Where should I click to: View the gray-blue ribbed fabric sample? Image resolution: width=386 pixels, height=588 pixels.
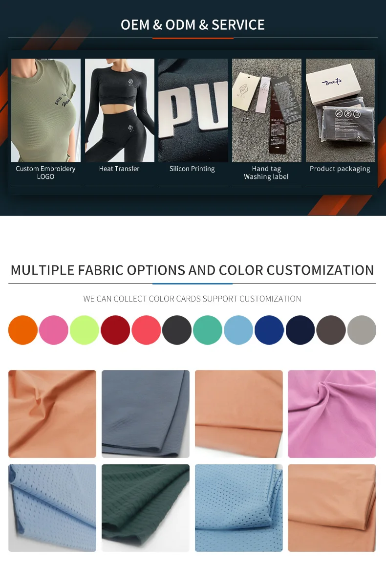tap(146, 414)
